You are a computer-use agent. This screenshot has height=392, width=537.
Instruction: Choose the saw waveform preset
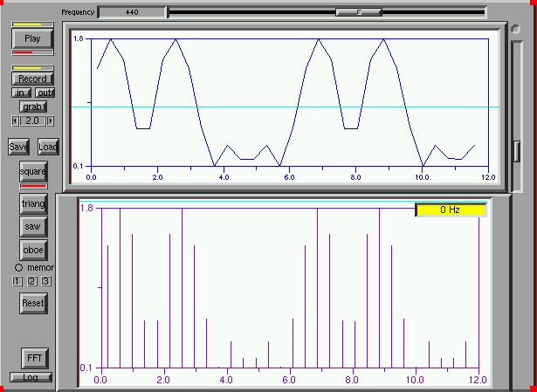[x=33, y=226]
